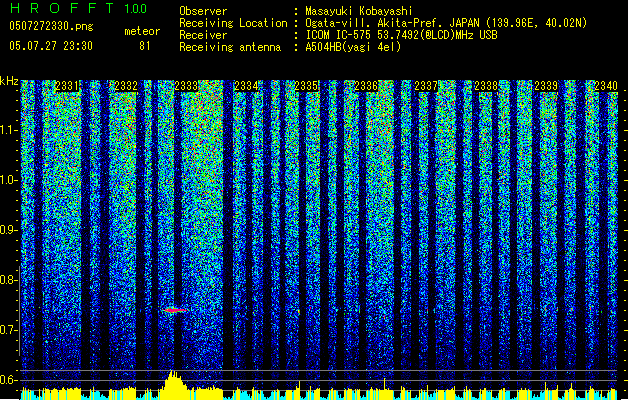Click the 2334 time marker

(x=246, y=86)
